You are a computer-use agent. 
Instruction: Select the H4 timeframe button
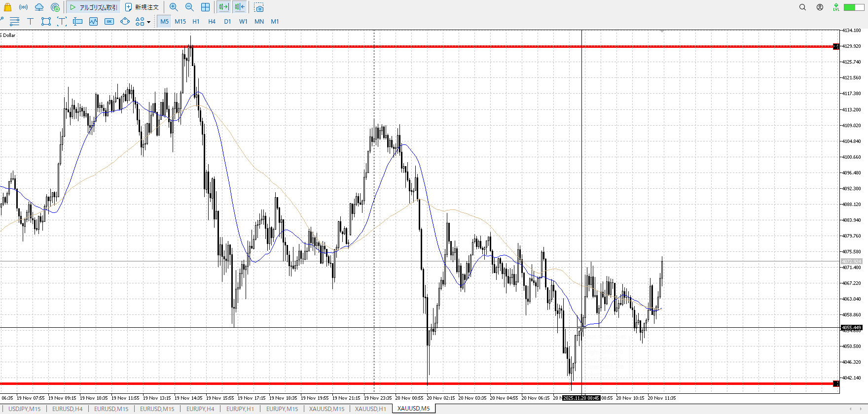click(x=212, y=21)
